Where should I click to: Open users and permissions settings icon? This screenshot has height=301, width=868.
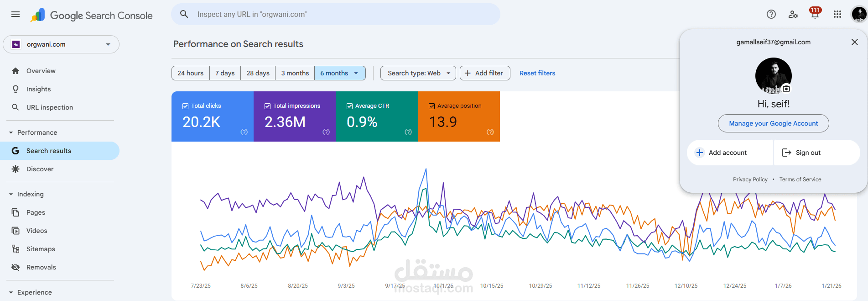pyautogui.click(x=793, y=14)
